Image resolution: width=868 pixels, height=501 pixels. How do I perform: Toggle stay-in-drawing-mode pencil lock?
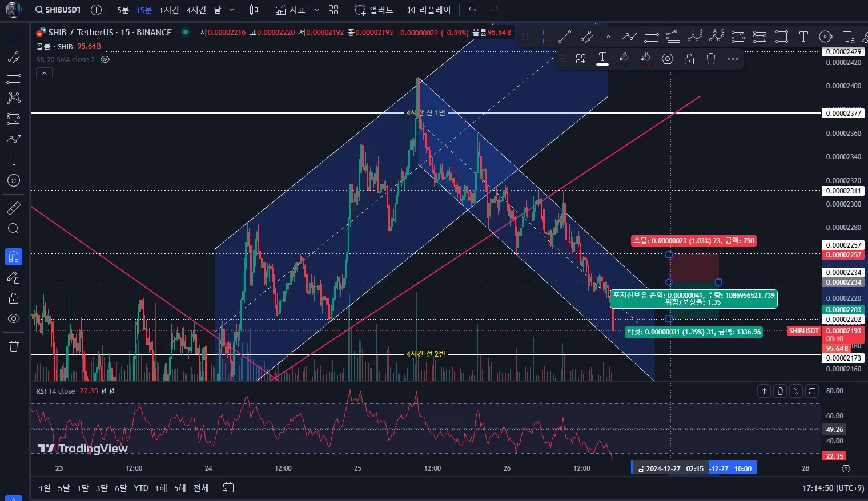(x=14, y=277)
